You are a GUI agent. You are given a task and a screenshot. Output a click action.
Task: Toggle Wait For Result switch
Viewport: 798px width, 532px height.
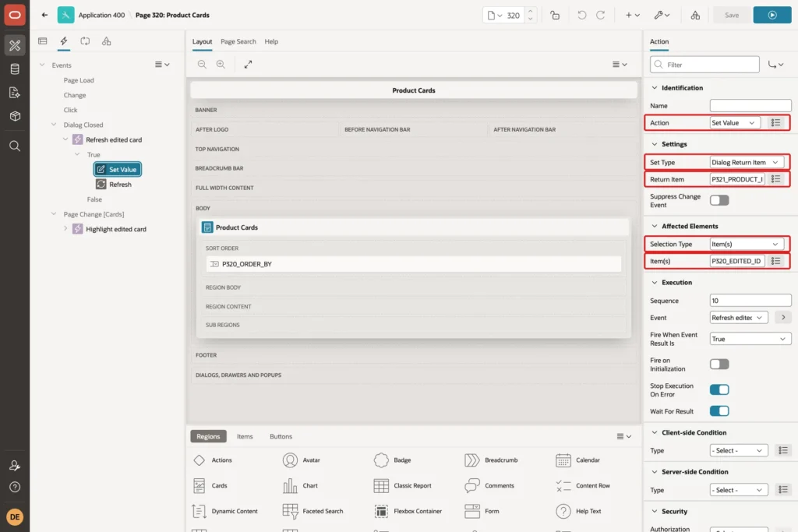[x=719, y=411]
